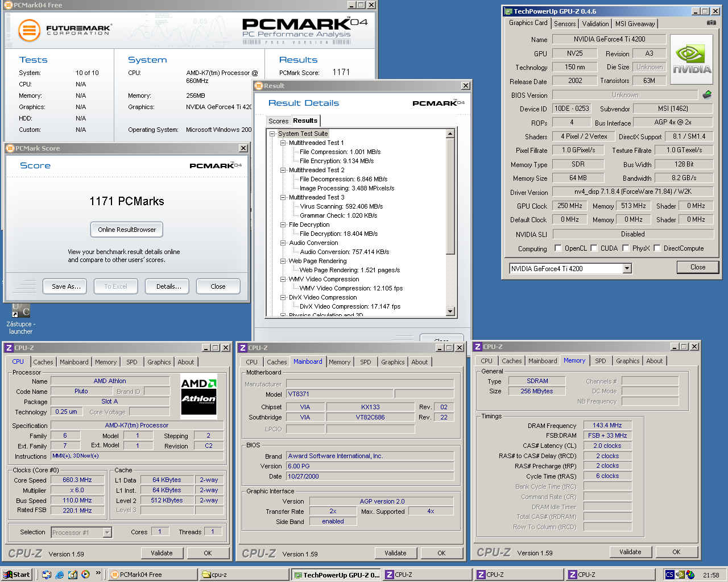Screen dimensions: 728x582
Task: Click the PCMark04 Free window title icon
Action: [9, 5]
